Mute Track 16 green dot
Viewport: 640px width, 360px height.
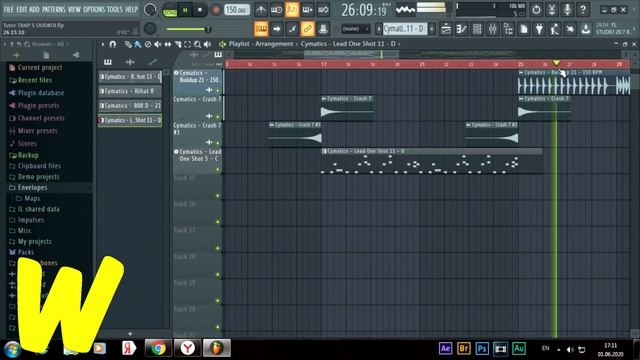tap(218, 222)
